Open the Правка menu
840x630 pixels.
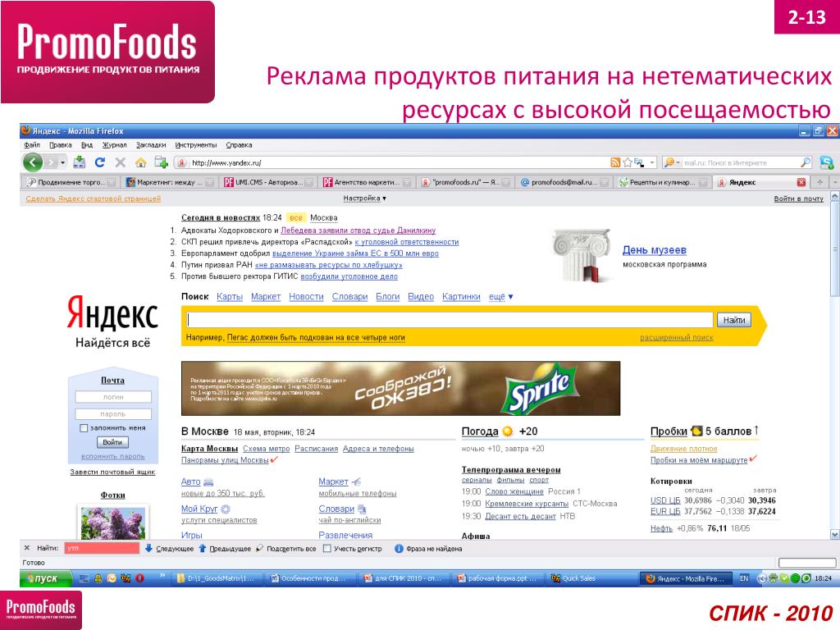point(61,144)
